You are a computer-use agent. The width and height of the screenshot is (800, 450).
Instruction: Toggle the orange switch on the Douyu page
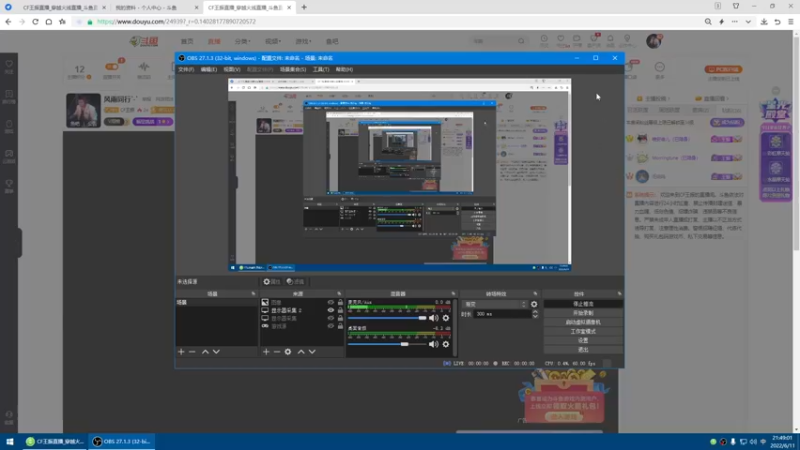pyautogui.click(x=111, y=67)
